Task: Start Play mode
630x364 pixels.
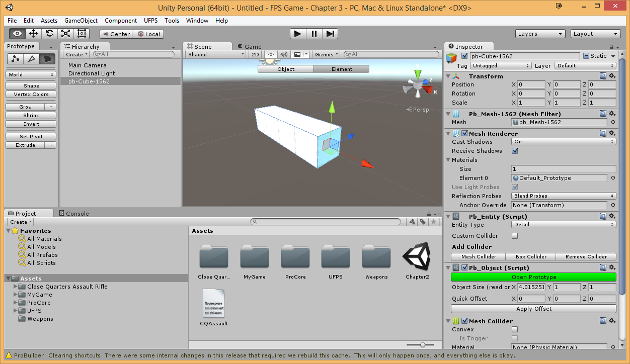Action: pos(298,34)
